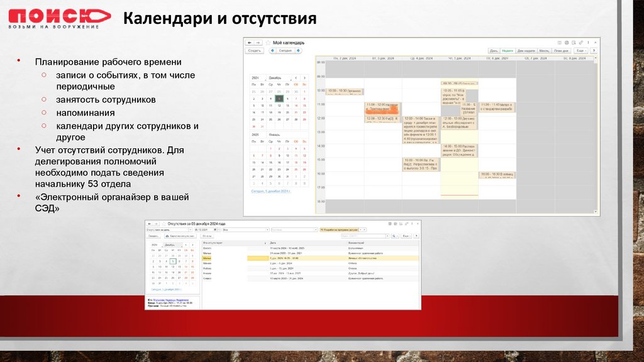Open Еще menu in Отсутствия window
The image size is (644, 362).
point(406,236)
